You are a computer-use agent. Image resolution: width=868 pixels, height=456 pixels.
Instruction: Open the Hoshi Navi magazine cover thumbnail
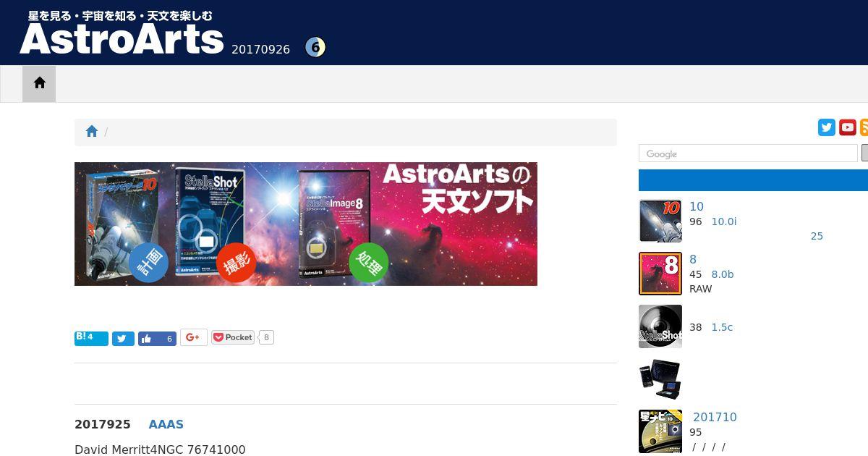tap(660, 431)
